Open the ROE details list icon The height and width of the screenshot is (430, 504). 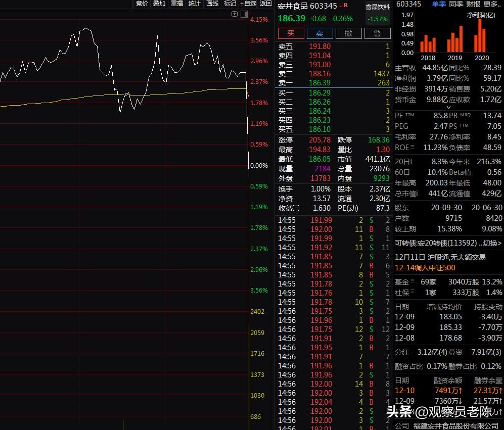413,147
